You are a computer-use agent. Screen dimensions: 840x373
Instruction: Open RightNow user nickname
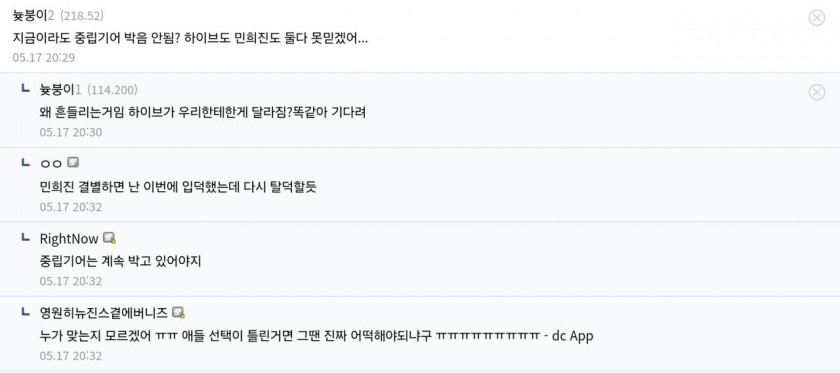69,238
